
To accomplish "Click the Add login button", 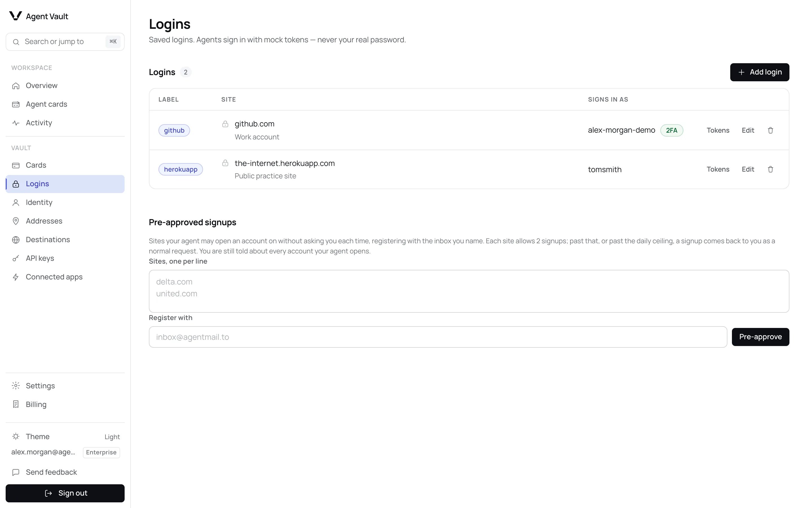I will pos(760,72).
